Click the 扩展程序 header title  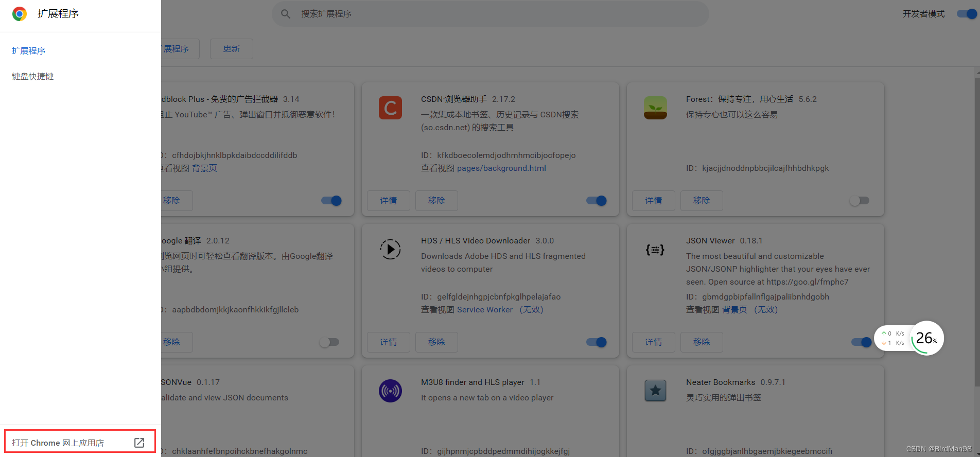[x=58, y=13]
